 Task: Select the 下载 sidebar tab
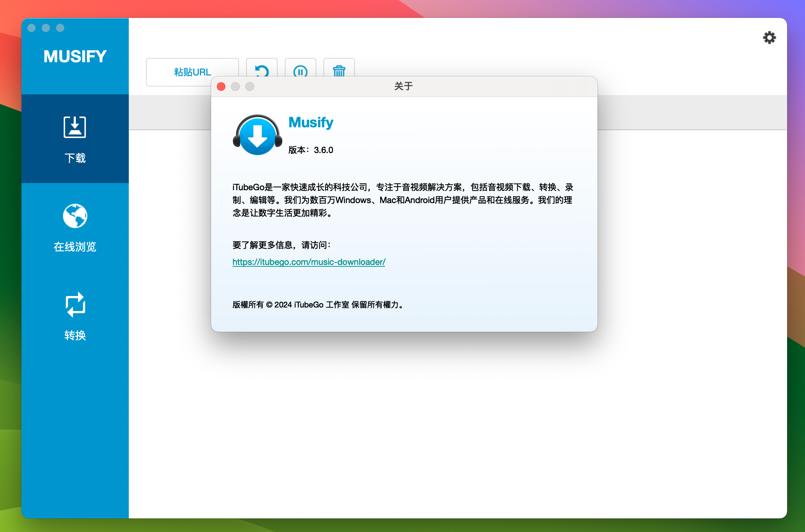(75, 139)
